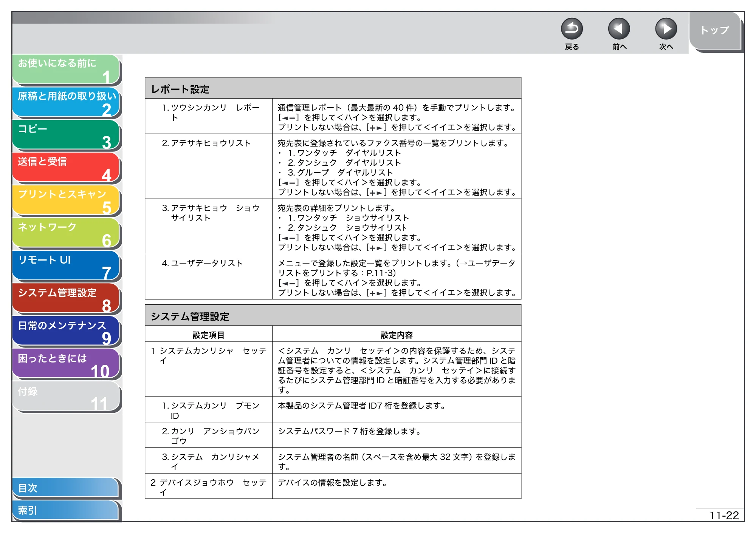Select chapter 7 リモート UI tab
This screenshot has width=756, height=534.
pos(66,266)
